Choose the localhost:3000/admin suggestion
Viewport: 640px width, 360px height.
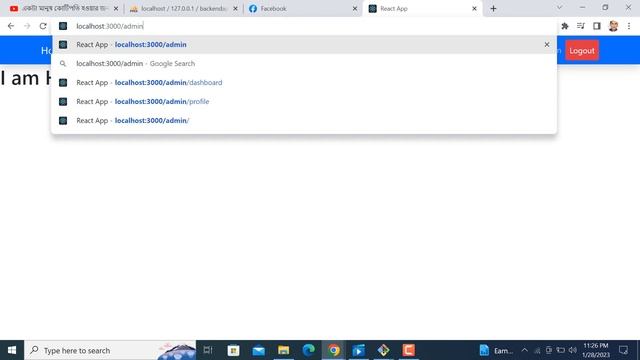tap(304, 44)
